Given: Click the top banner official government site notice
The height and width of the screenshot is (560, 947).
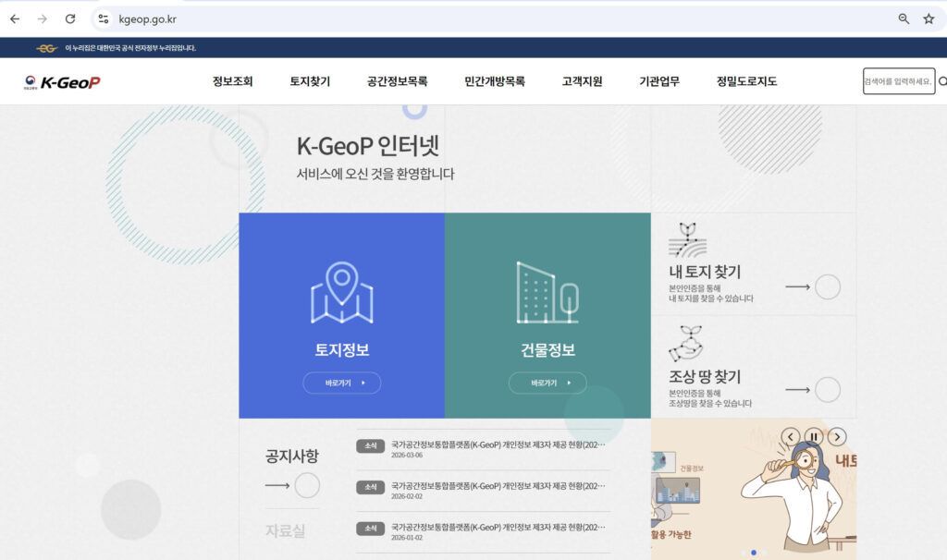Looking at the screenshot, I should coord(130,48).
